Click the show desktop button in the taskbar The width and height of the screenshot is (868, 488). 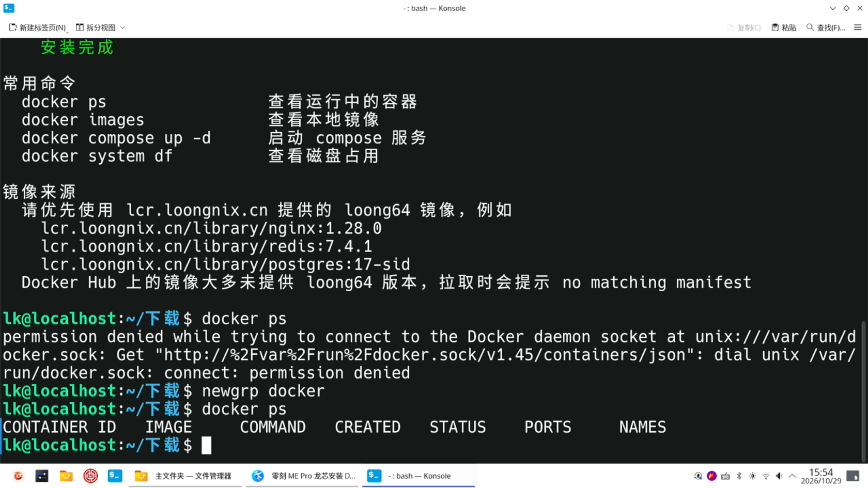tap(853, 476)
